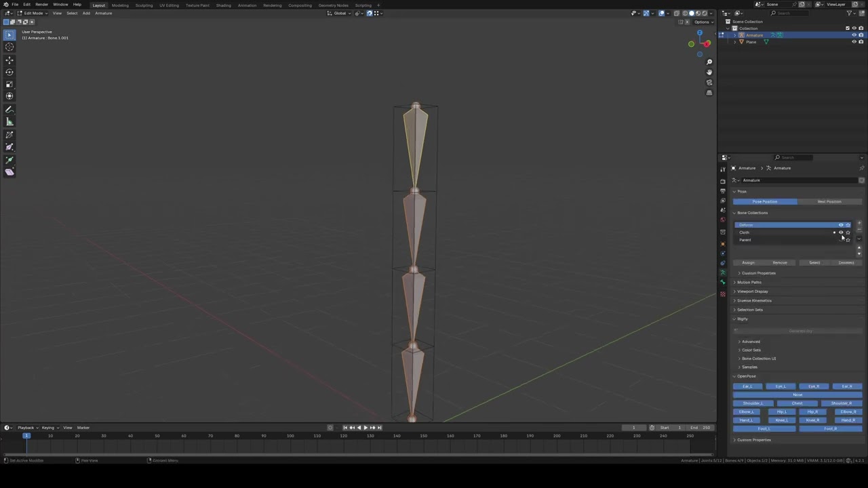Click the Nose button in OpenPose panel
Viewport: 868px width, 488px height.
797,394
